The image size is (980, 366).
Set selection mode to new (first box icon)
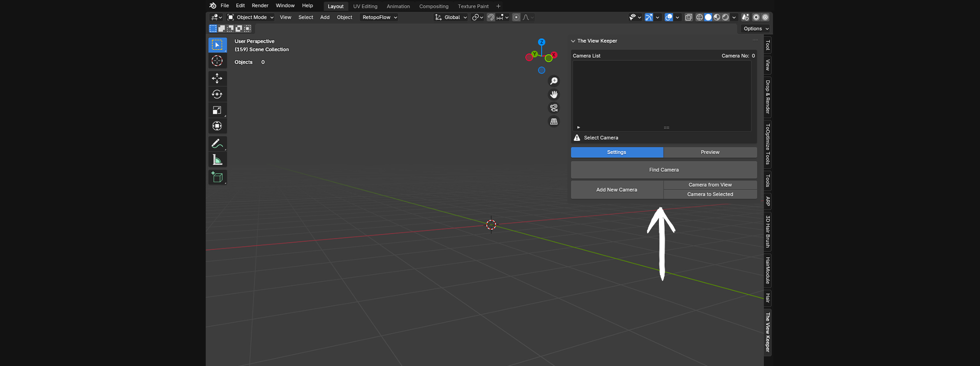click(213, 29)
